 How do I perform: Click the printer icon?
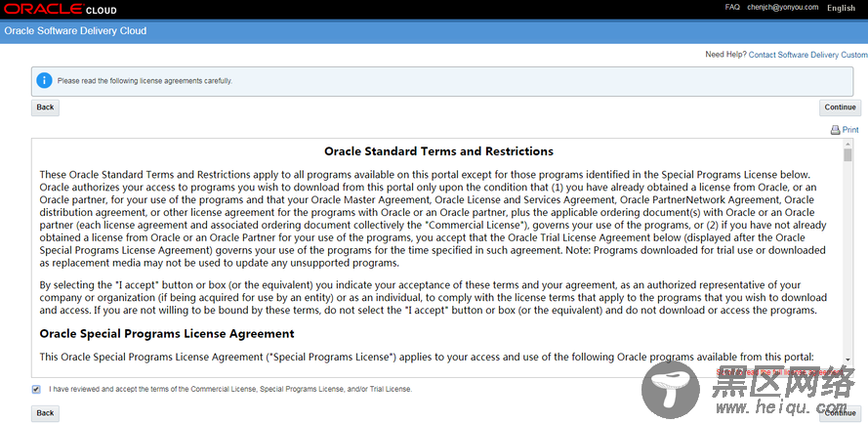(x=836, y=130)
